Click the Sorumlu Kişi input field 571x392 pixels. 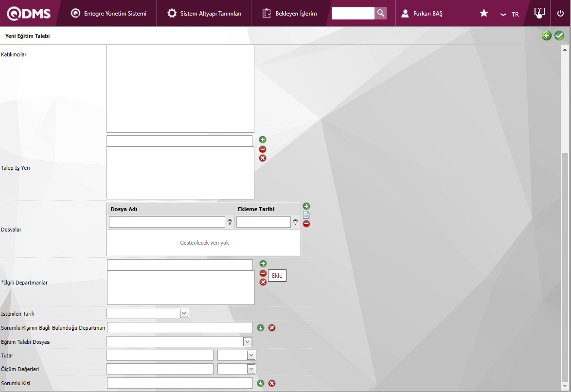coord(180,383)
